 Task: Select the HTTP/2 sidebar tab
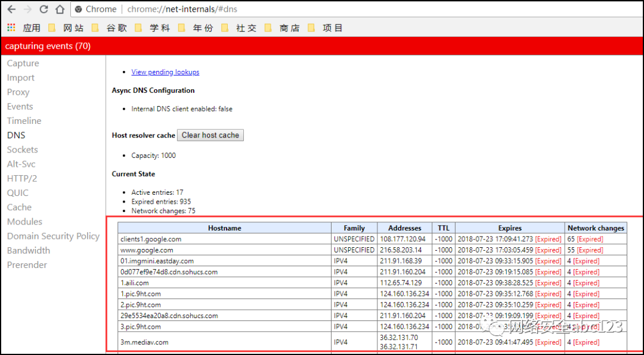point(22,178)
